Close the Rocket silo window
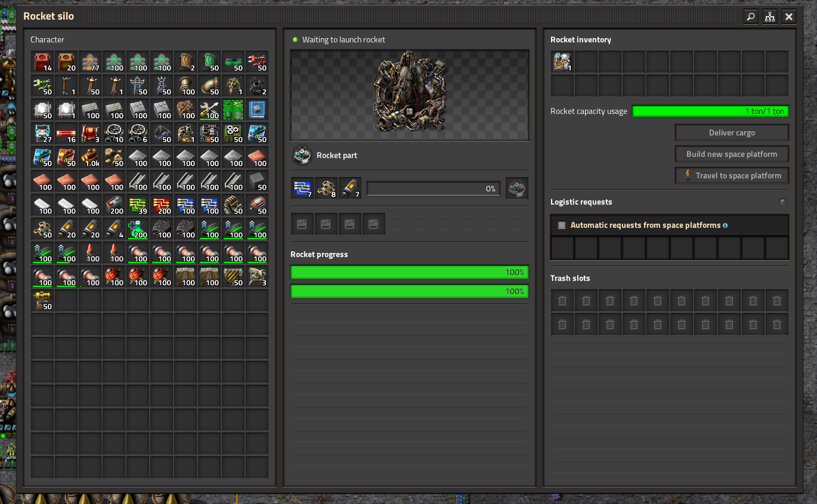This screenshot has height=504, width=817. [789, 17]
